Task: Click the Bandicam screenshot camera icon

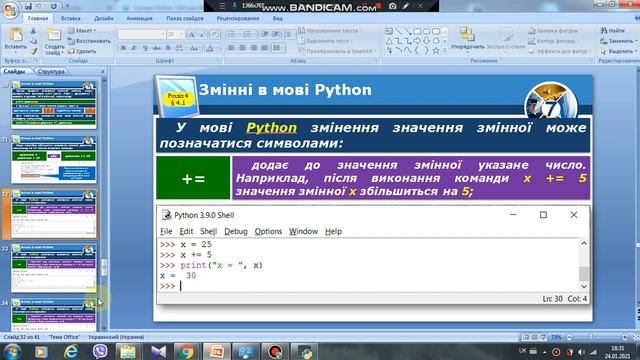Action: click(x=393, y=6)
